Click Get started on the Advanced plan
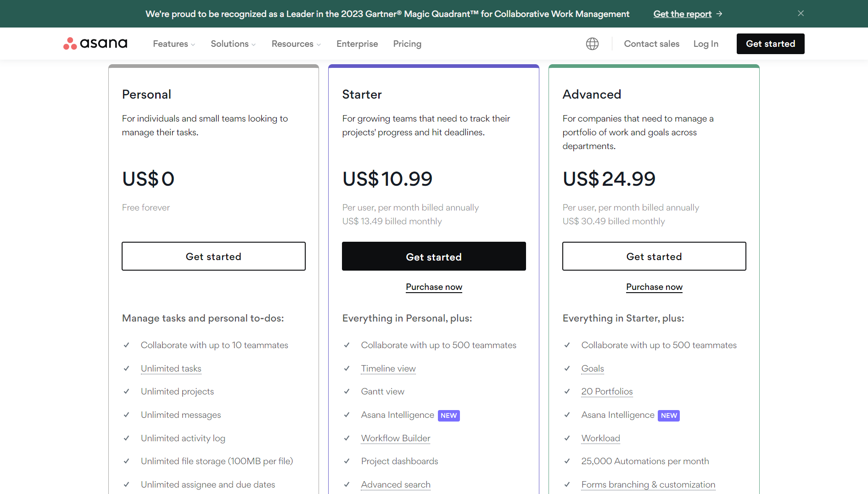Screen dimensions: 868x494 654,256
